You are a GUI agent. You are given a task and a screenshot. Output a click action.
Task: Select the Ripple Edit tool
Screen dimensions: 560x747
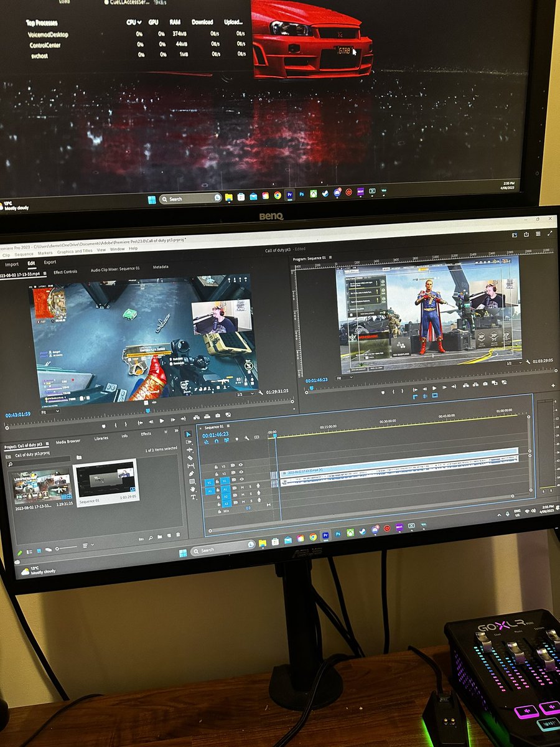[x=189, y=449]
